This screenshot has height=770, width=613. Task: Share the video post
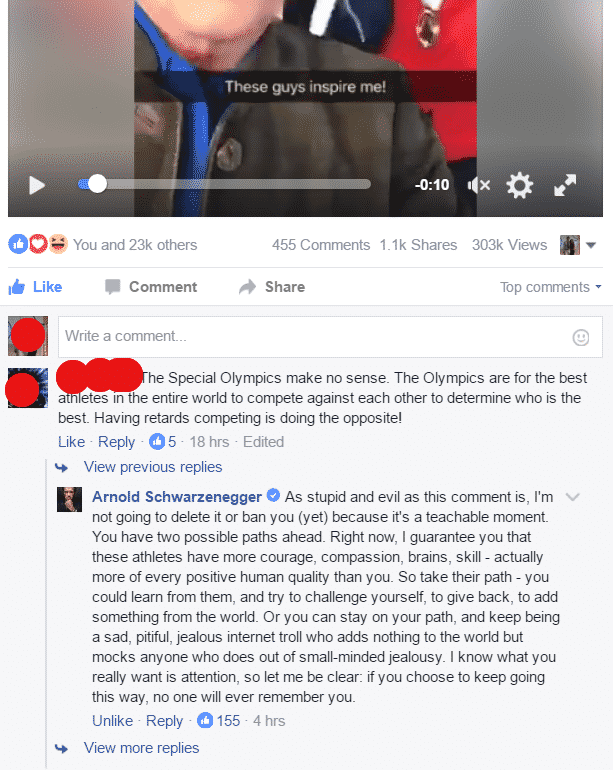pyautogui.click(x=272, y=287)
